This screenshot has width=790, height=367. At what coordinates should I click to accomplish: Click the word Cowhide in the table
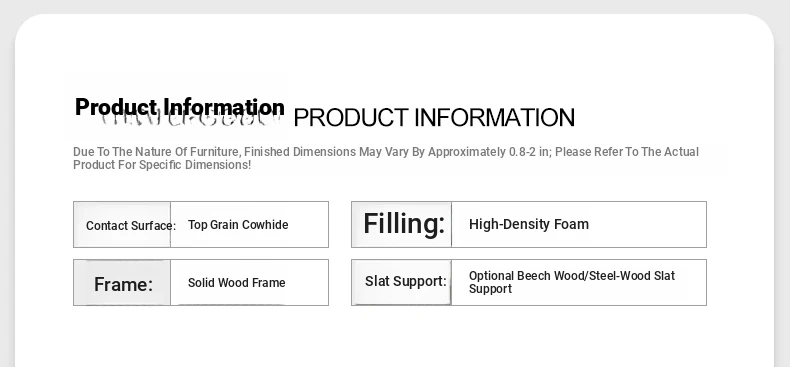click(x=268, y=225)
